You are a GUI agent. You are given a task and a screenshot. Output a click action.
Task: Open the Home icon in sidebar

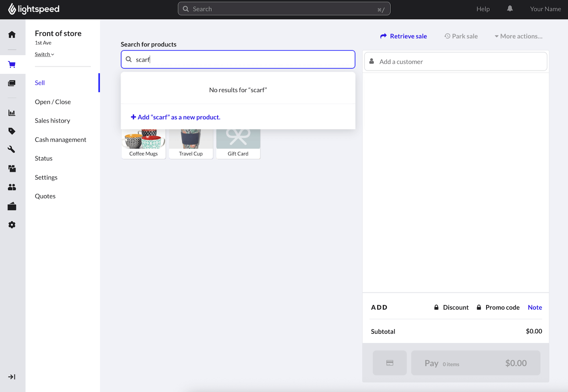pos(12,34)
